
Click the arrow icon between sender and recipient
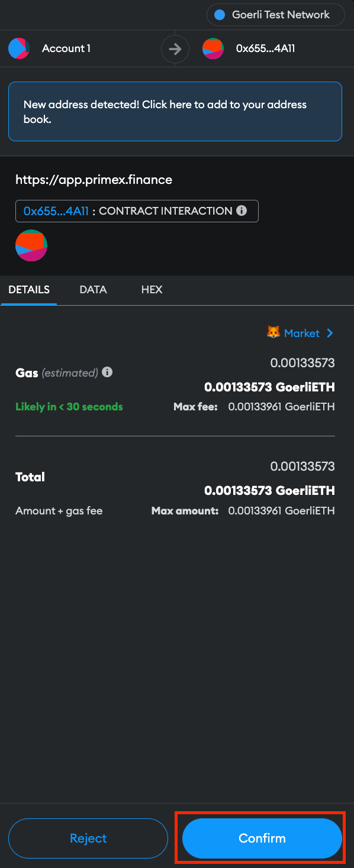tap(175, 48)
